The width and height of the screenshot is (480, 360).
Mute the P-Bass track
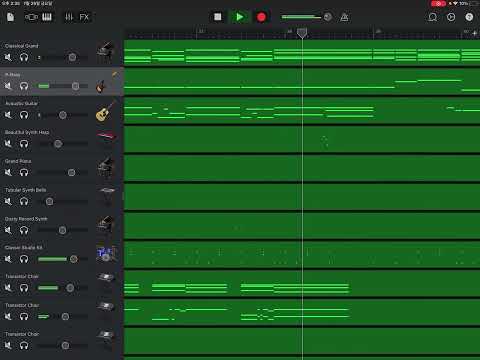tap(8, 86)
